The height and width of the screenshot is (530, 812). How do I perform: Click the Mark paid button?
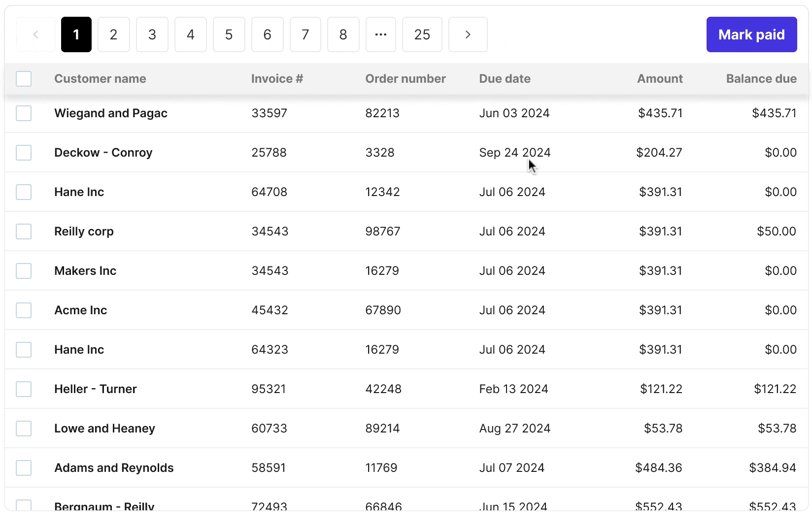click(751, 34)
